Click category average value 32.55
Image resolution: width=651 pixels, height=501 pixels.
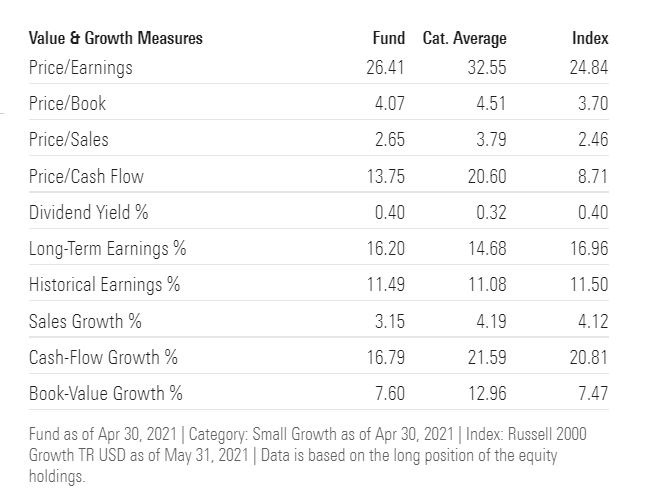pyautogui.click(x=488, y=68)
